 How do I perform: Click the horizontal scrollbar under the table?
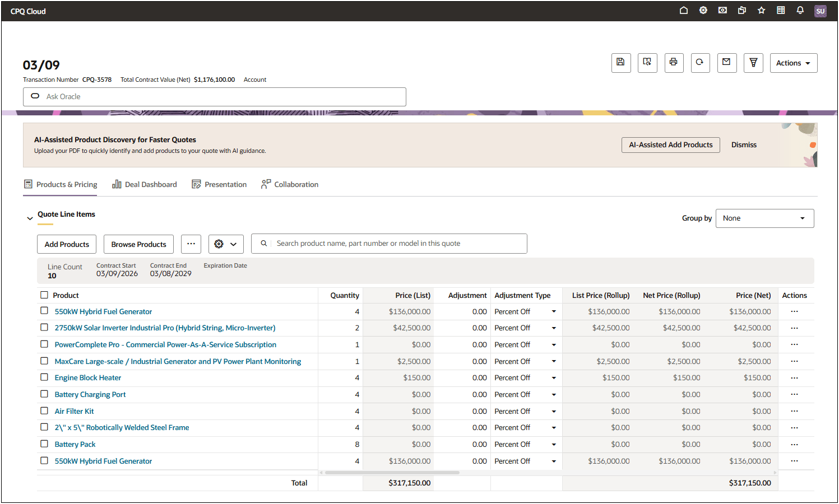392,473
